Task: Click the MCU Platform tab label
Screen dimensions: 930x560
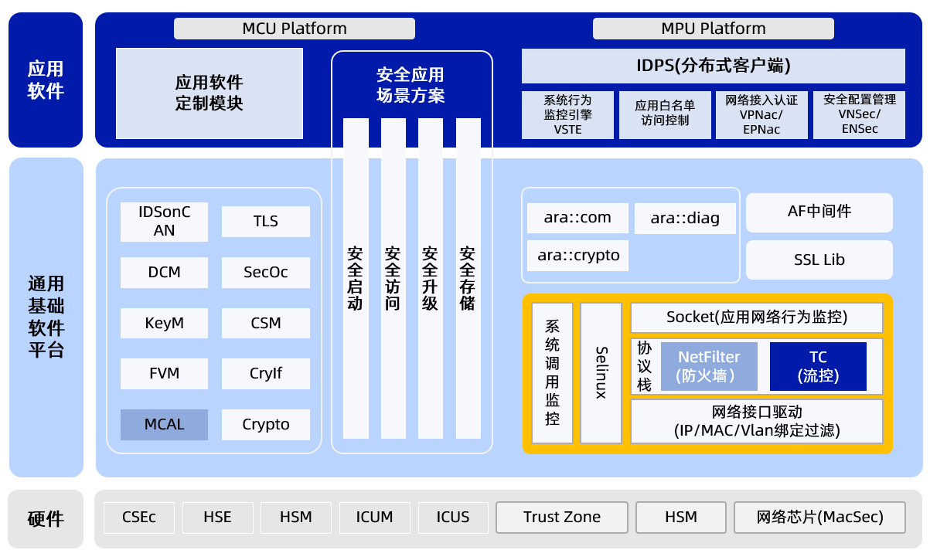Action: 294,29
